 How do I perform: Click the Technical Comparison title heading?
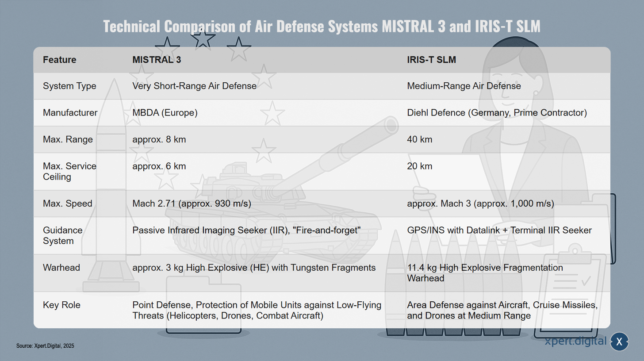[x=322, y=27]
